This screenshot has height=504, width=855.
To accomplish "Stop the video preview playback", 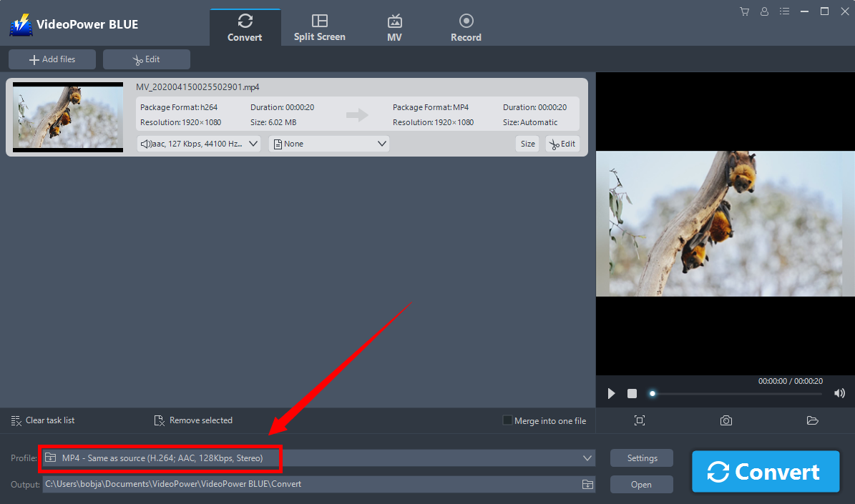I will tap(632, 393).
